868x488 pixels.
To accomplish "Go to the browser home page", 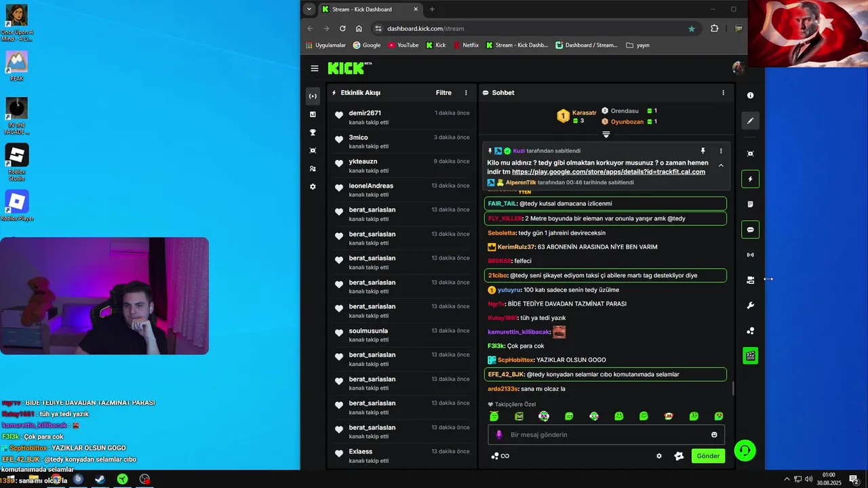I will [x=359, y=28].
